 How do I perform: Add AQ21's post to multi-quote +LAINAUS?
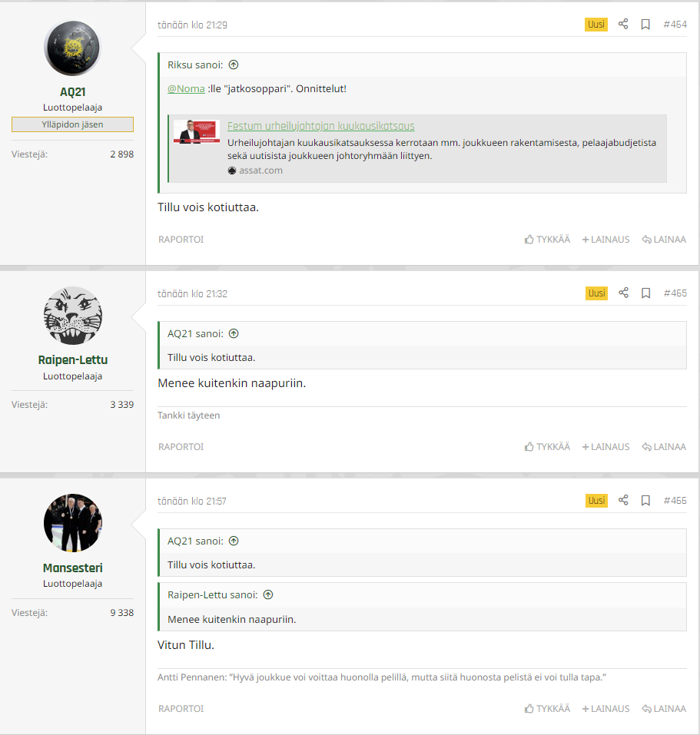point(605,240)
